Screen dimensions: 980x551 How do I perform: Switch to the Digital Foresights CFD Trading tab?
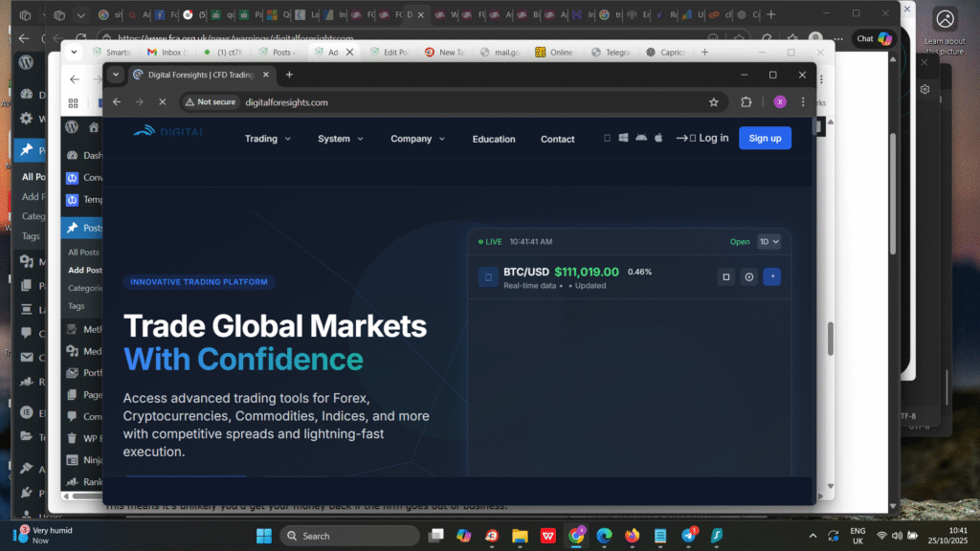pyautogui.click(x=196, y=74)
